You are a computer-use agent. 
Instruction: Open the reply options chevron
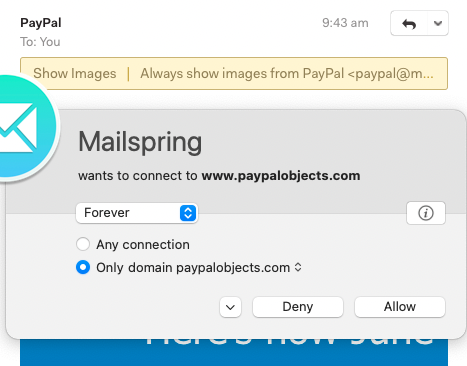click(438, 23)
